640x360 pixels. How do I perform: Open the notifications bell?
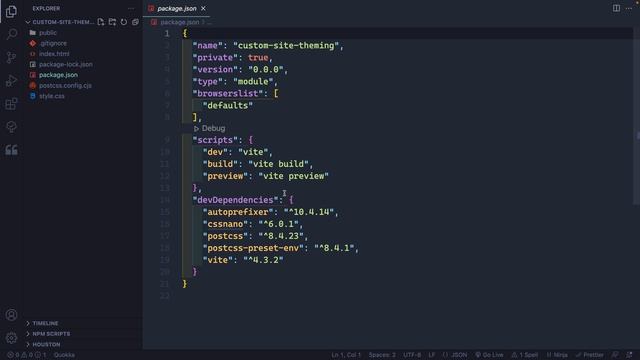[629, 355]
